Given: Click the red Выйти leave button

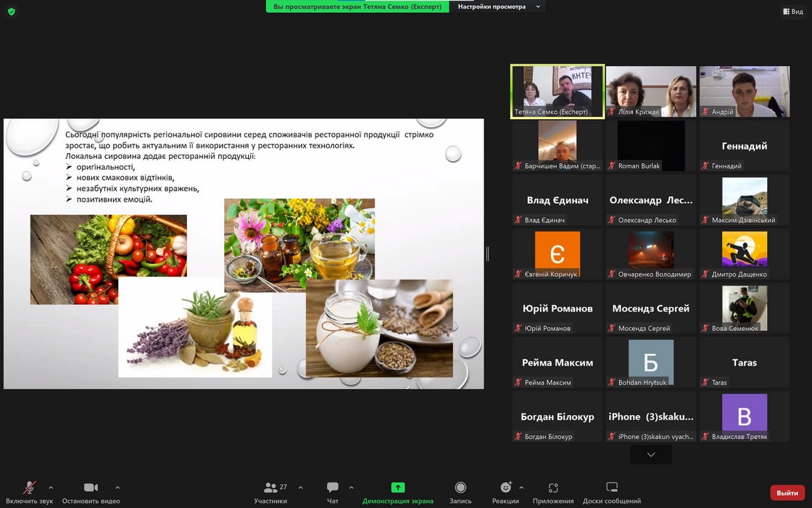Looking at the screenshot, I should point(787,493).
